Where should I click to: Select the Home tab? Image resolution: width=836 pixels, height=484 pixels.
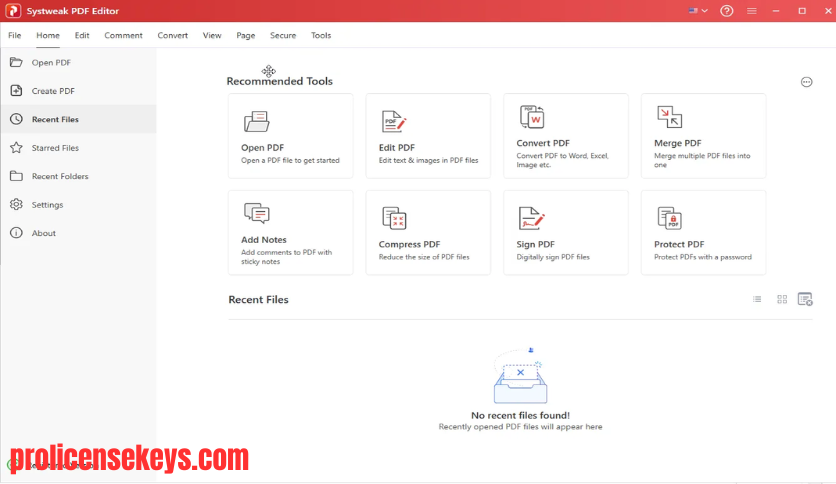tap(47, 35)
